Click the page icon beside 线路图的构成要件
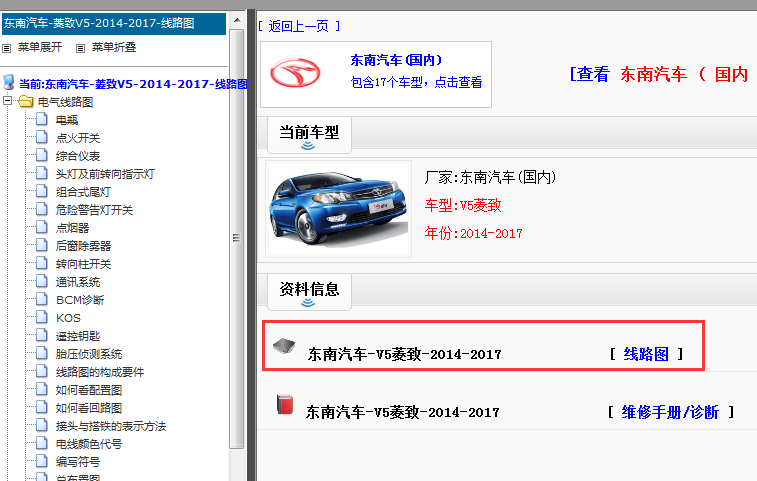The height and width of the screenshot is (481, 757). 42,371
